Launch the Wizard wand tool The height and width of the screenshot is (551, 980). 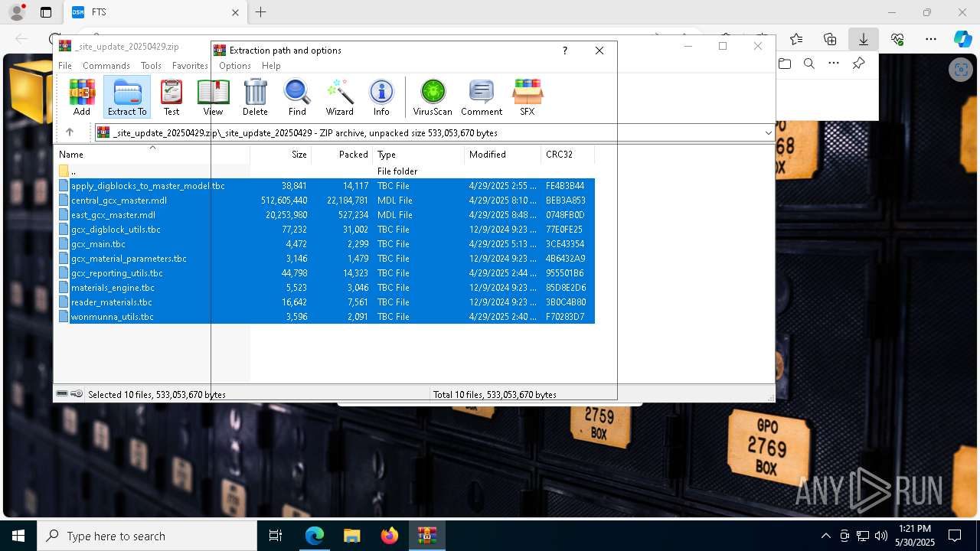point(339,96)
